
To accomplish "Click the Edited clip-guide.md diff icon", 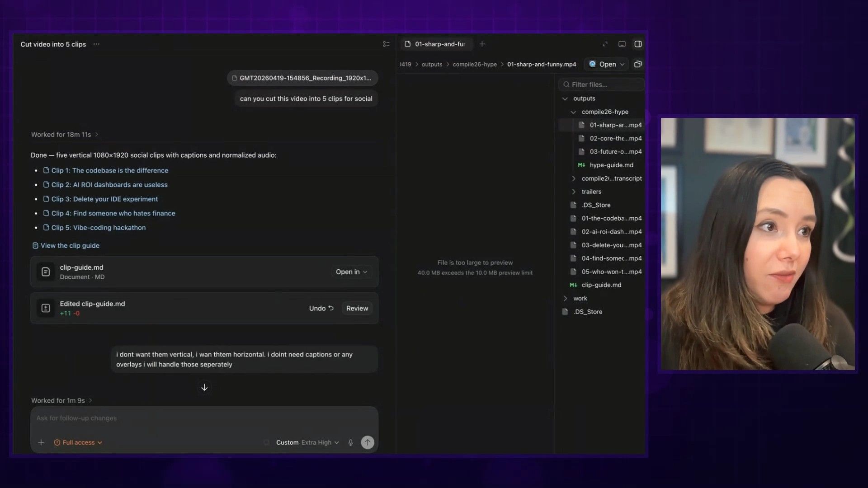I will coord(46,308).
